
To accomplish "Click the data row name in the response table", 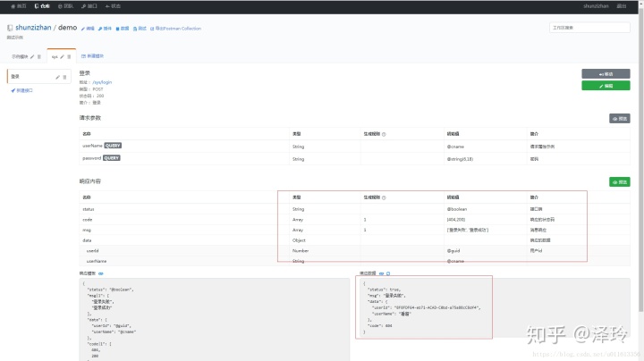I will (x=87, y=240).
